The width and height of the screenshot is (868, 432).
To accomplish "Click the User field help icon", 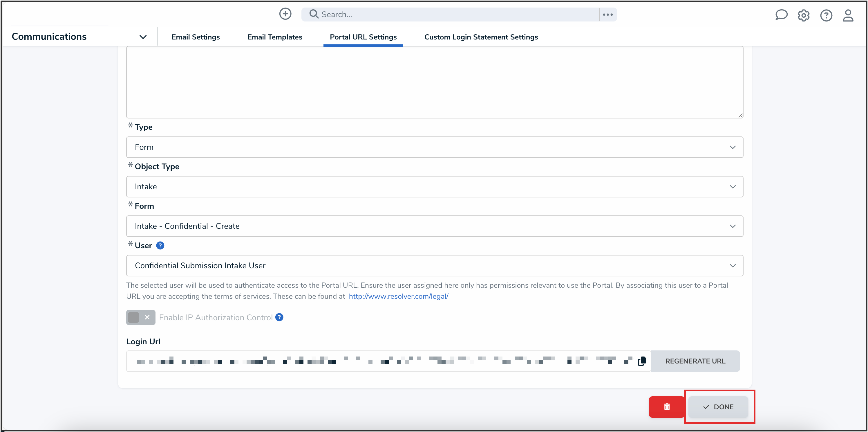I will (x=160, y=246).
